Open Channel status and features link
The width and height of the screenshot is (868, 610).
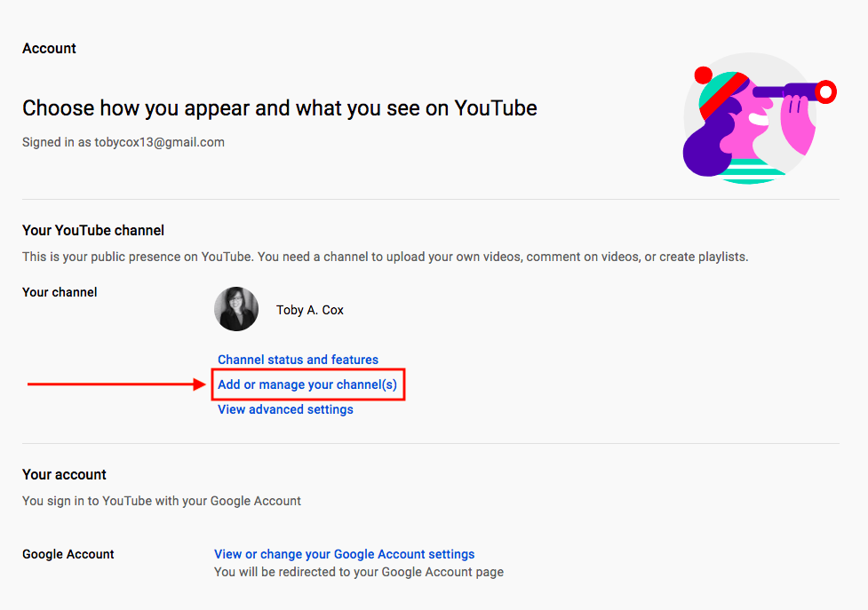pos(298,360)
